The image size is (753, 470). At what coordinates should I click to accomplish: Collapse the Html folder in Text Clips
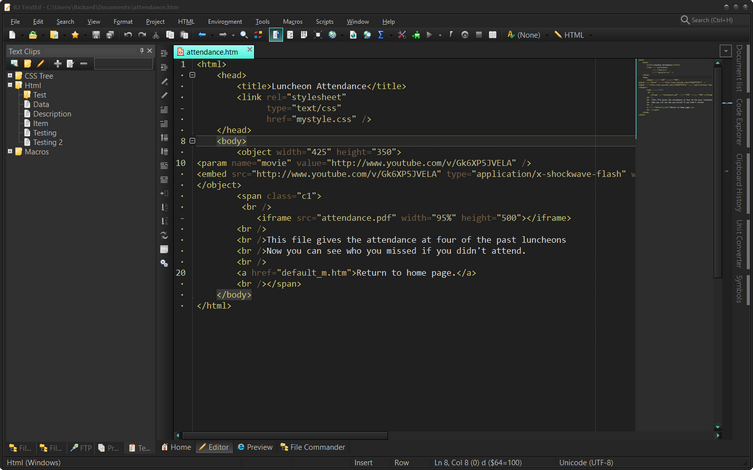coord(10,86)
